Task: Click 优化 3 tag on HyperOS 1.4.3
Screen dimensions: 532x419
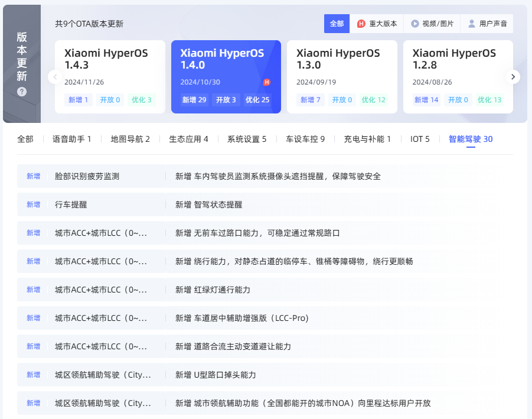Action: coord(142,100)
